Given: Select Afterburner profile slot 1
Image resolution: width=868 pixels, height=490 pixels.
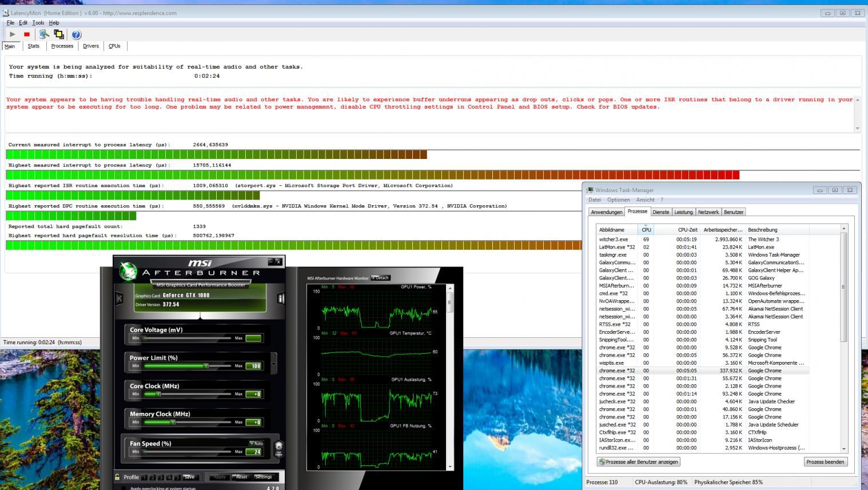Looking at the screenshot, I should 145,477.
